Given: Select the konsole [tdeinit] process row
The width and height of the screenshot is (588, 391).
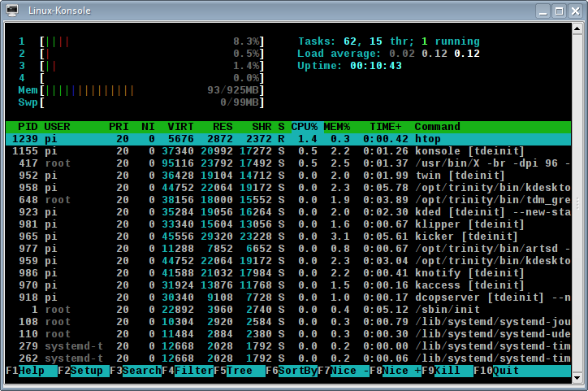Looking at the screenshot, I should coord(288,151).
